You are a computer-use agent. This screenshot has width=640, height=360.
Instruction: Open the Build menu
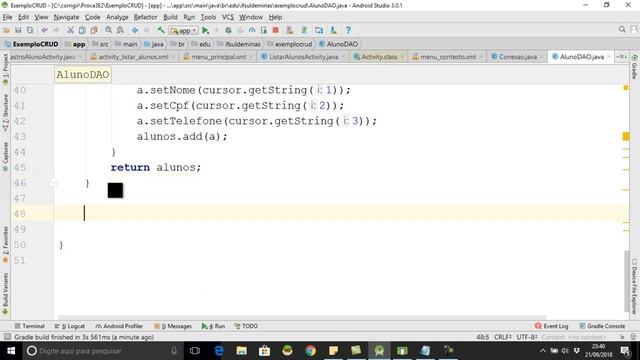pos(170,17)
